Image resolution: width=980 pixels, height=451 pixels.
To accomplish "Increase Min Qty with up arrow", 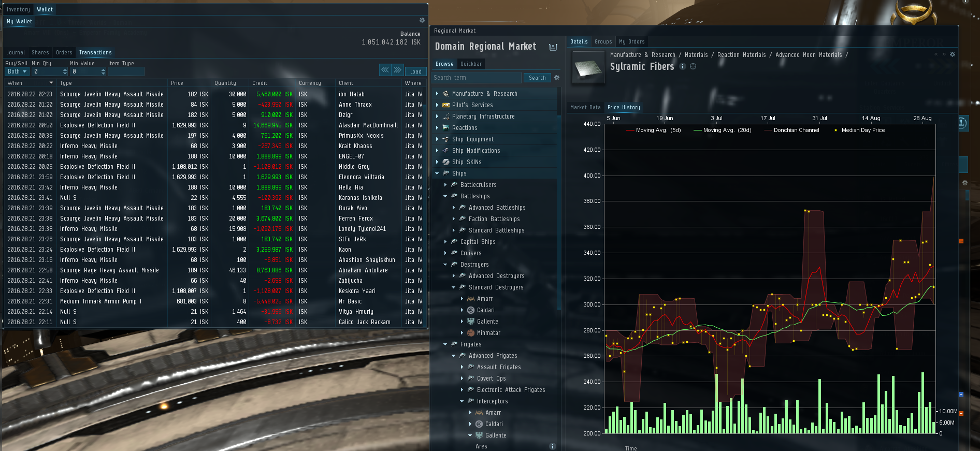I will pos(65,70).
